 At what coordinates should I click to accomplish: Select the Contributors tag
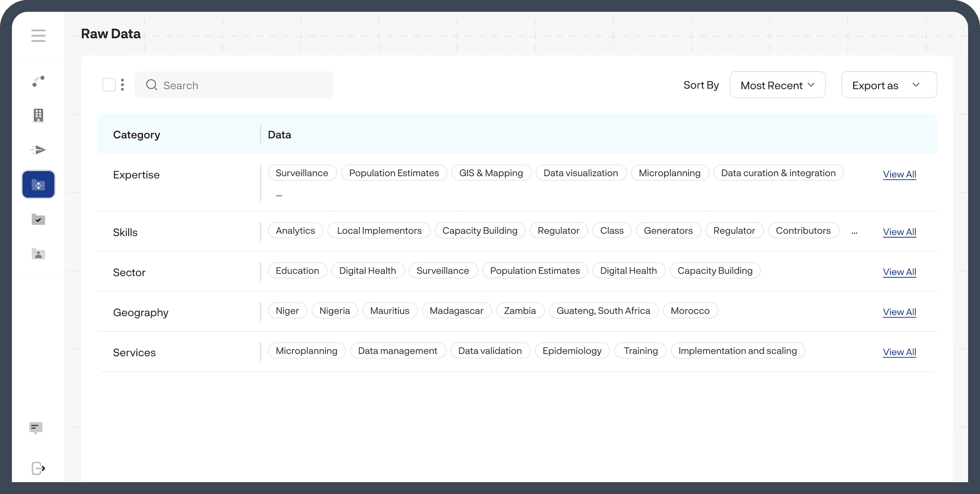(x=803, y=231)
